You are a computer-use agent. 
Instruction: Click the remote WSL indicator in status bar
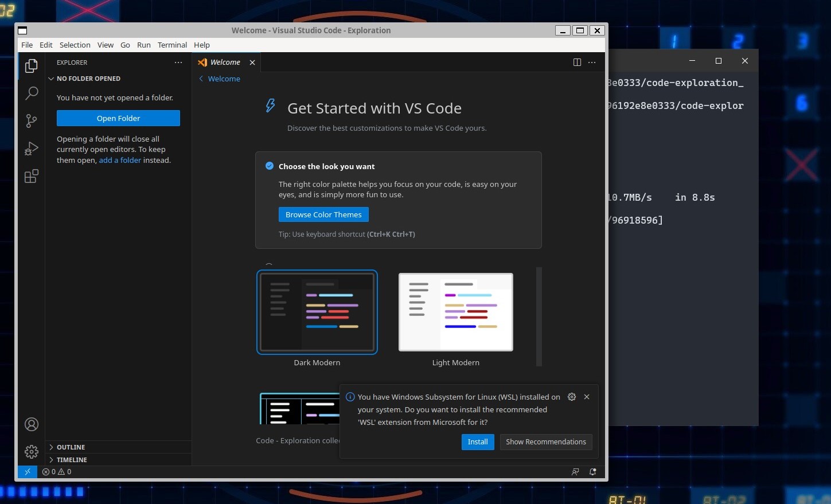click(x=28, y=471)
